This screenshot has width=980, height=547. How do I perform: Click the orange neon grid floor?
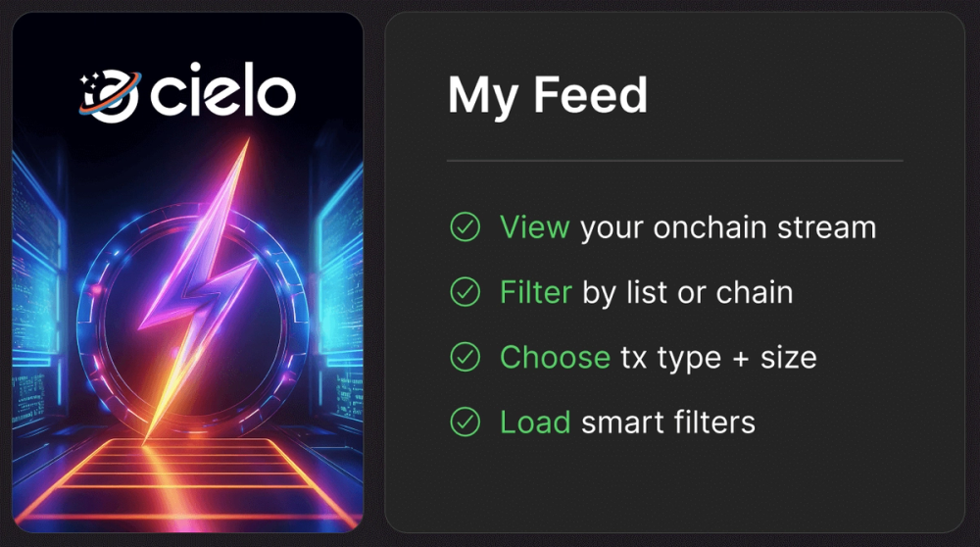187,480
